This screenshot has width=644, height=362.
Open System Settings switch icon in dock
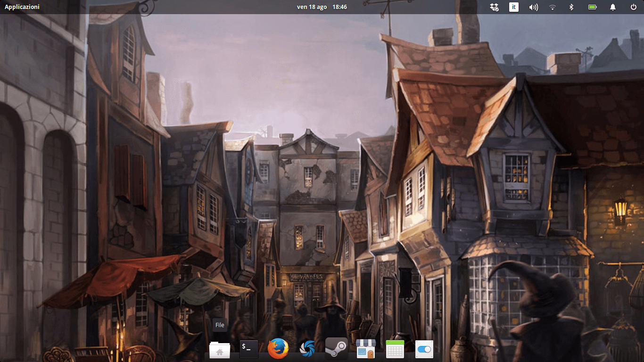(424, 349)
